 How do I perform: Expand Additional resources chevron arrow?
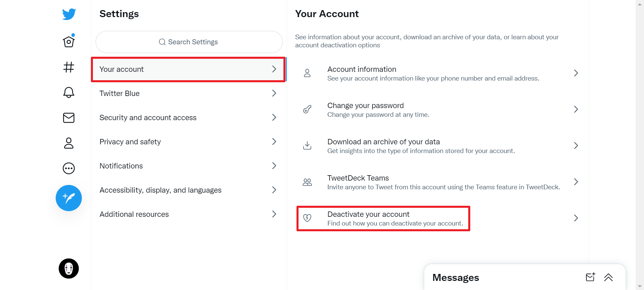pyautogui.click(x=274, y=214)
